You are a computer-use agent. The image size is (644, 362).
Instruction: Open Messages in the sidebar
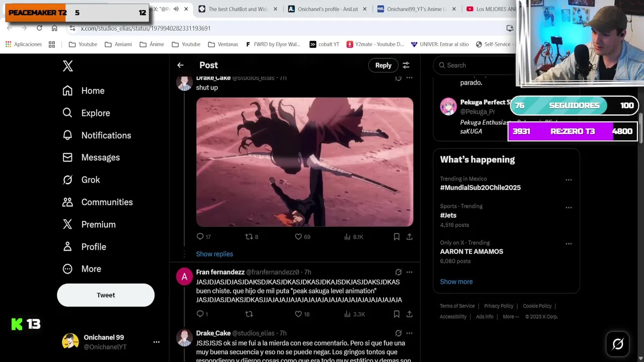click(x=91, y=157)
